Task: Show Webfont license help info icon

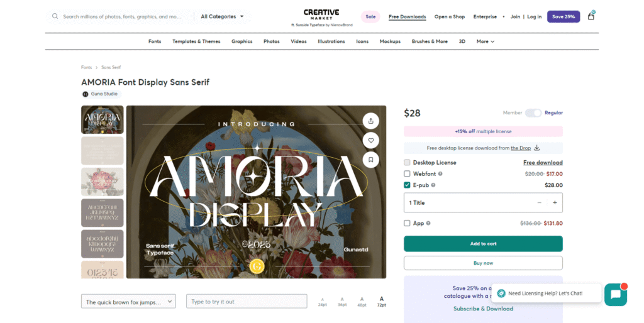Action: (440, 174)
